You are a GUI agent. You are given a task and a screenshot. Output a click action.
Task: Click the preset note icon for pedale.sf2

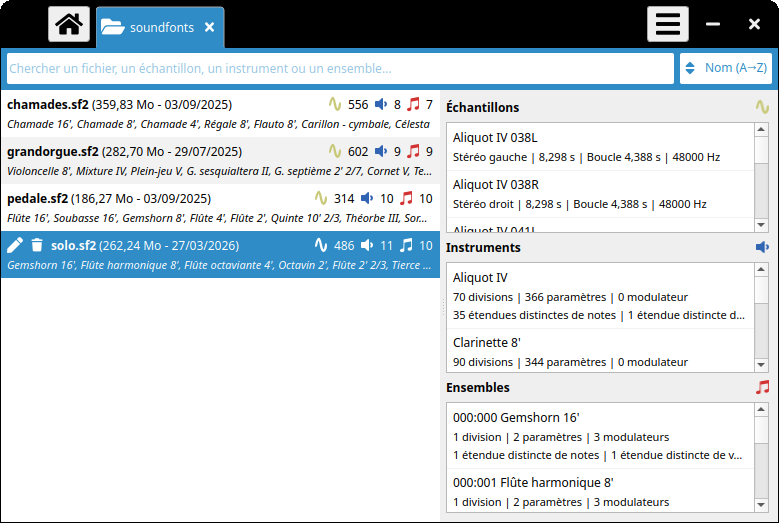(x=406, y=198)
